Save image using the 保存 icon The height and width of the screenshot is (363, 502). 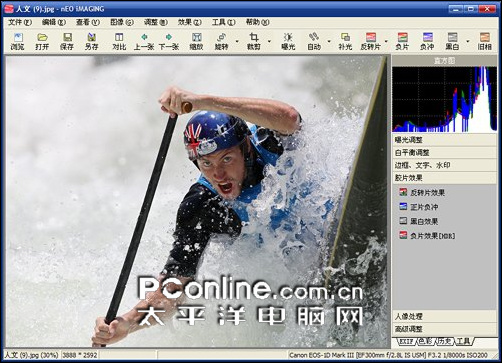(67, 41)
